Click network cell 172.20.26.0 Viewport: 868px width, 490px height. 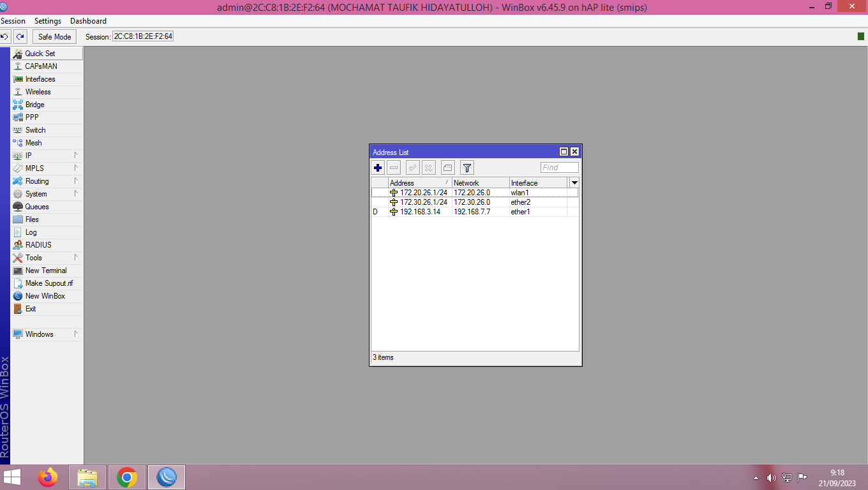tap(481, 193)
